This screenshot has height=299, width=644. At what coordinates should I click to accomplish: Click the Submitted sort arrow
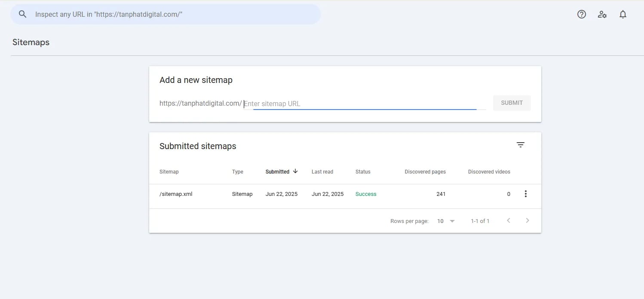tap(295, 171)
